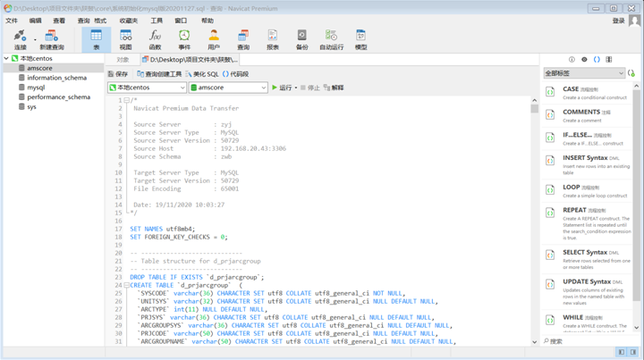Click the snippet search field
This screenshot has height=360, width=644.
pos(589,340)
